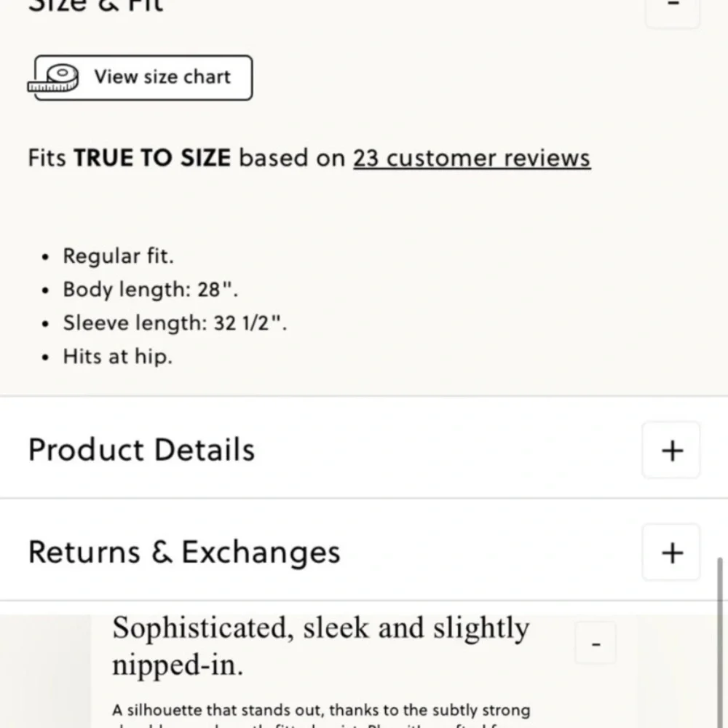Click the 'A silhouette that stands out' paragraph

(x=321, y=711)
